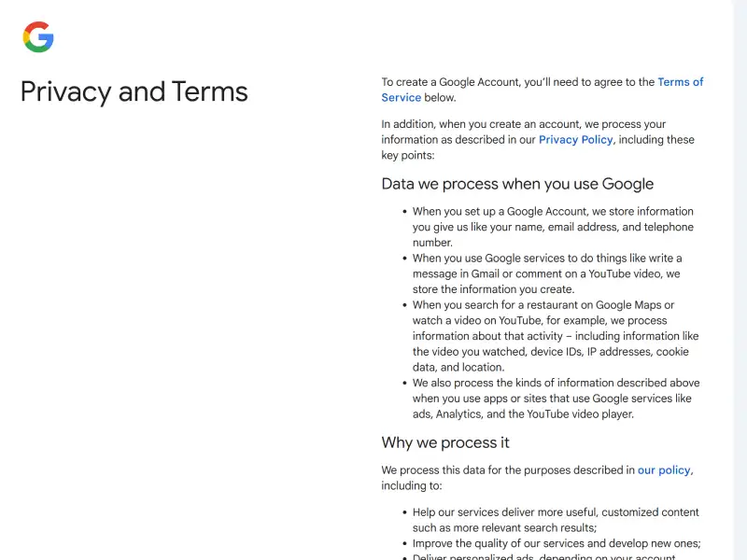Click the bullet "Improve the quality of our services"
The image size is (747, 560).
point(557,543)
